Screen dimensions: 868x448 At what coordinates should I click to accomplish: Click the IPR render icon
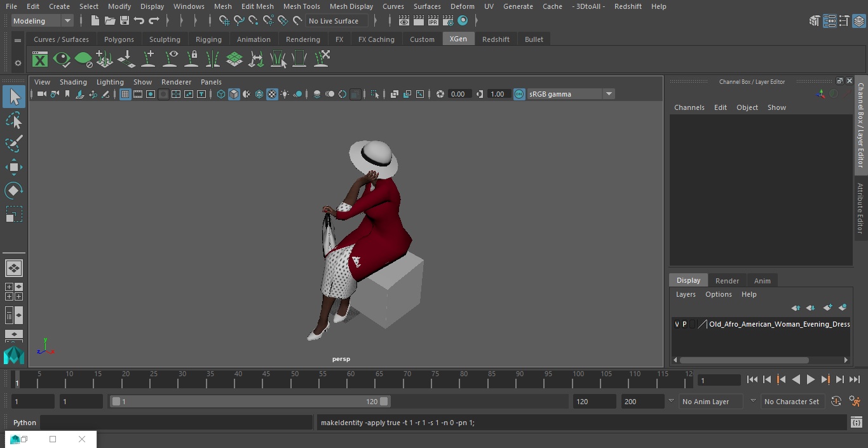pos(433,21)
